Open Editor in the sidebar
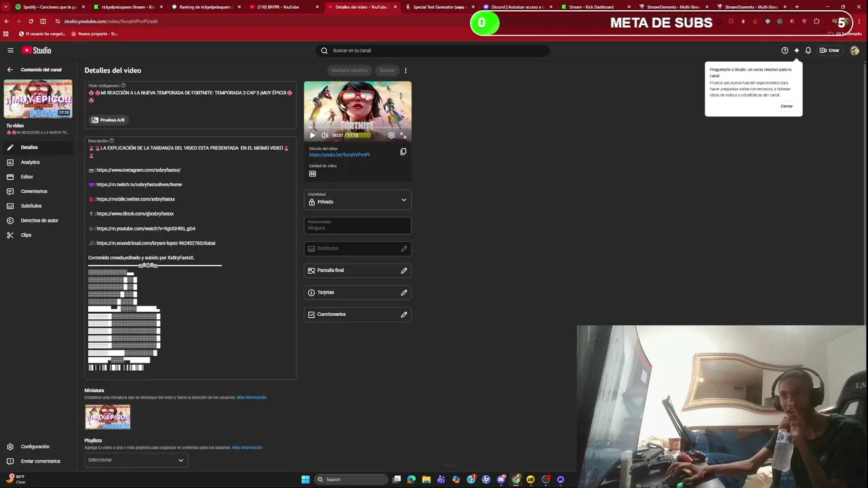Viewport: 868px width, 488px height. (37, 177)
